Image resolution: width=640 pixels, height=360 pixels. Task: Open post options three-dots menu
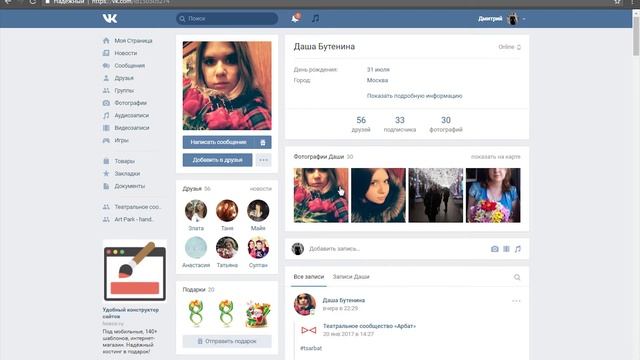pos(516,301)
